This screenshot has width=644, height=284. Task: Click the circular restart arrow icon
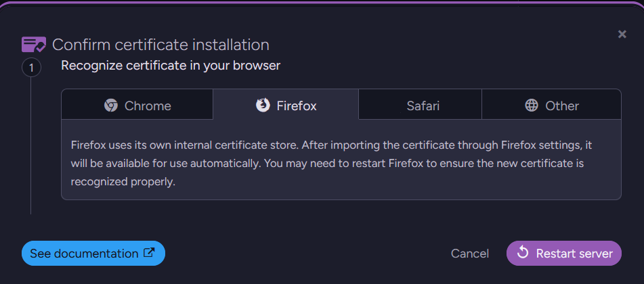[x=522, y=252]
